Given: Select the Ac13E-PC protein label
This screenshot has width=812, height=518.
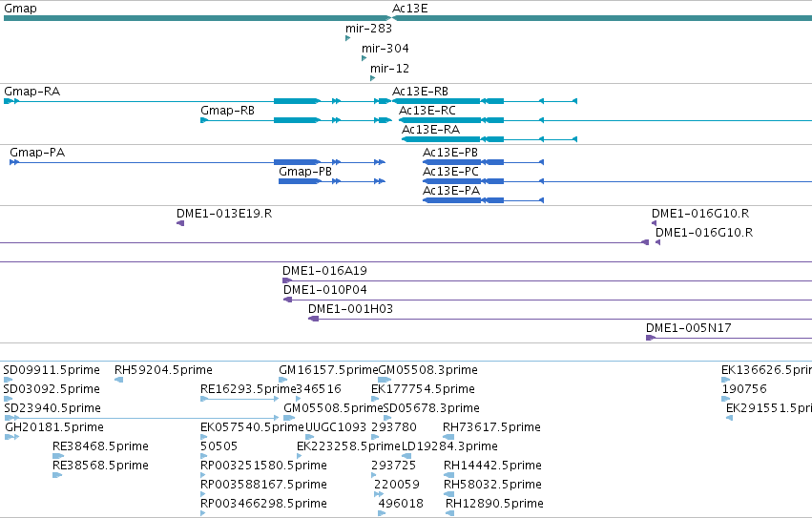Looking at the screenshot, I should 450,172.
